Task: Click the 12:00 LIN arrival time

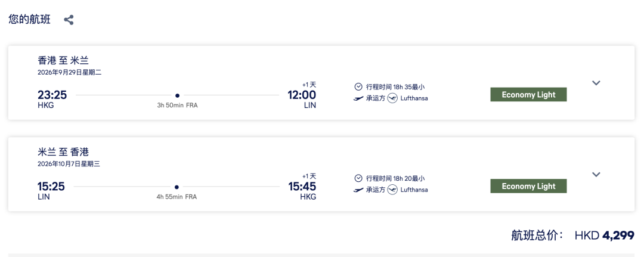Action: coord(301,95)
